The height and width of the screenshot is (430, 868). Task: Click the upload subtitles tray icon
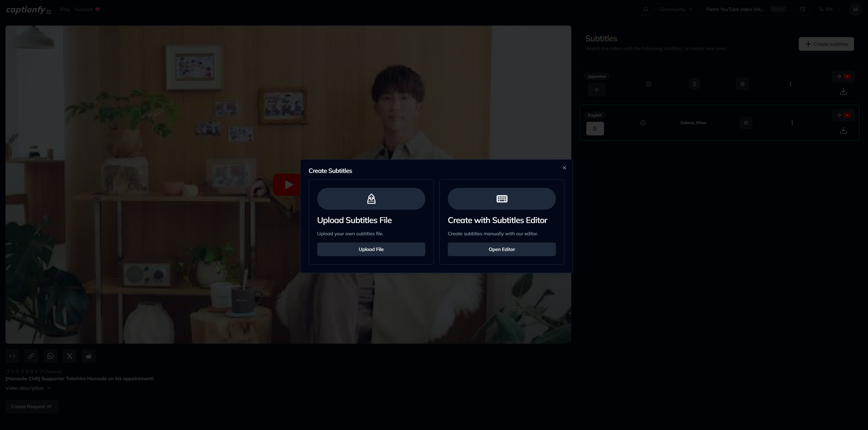(371, 199)
